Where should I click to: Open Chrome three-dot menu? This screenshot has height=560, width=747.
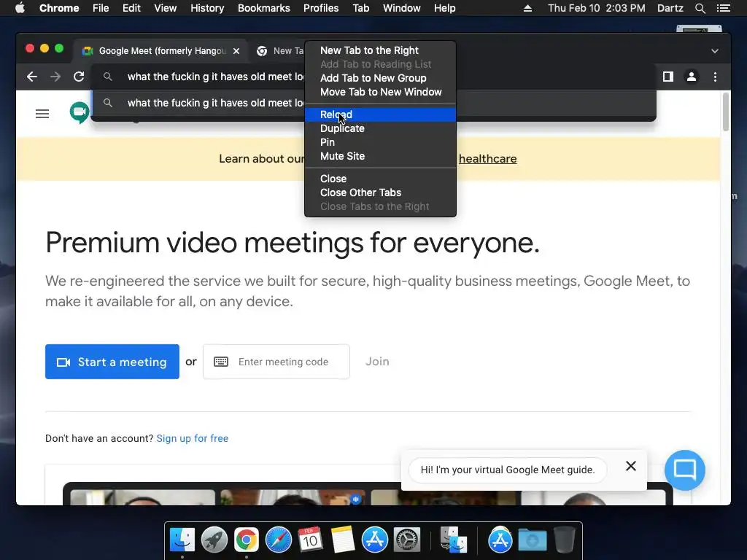pyautogui.click(x=715, y=77)
